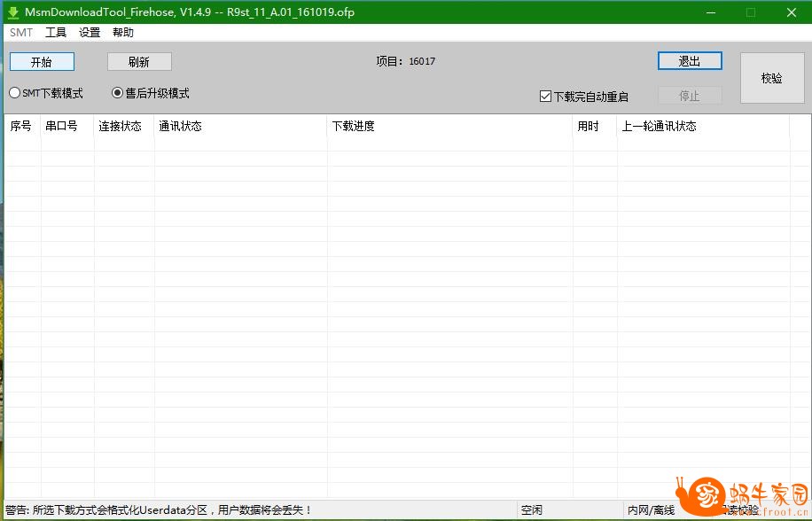
Task: Click the 刷新 button
Action: tap(139, 62)
